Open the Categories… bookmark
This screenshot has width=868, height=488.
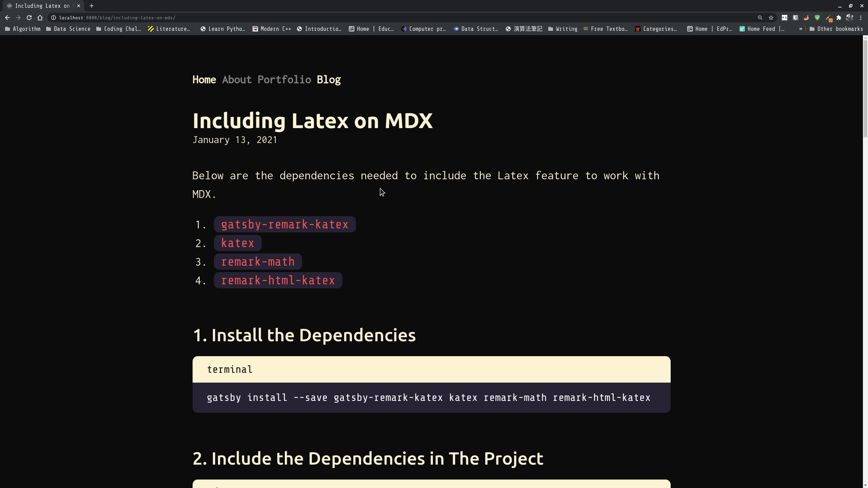click(x=656, y=29)
